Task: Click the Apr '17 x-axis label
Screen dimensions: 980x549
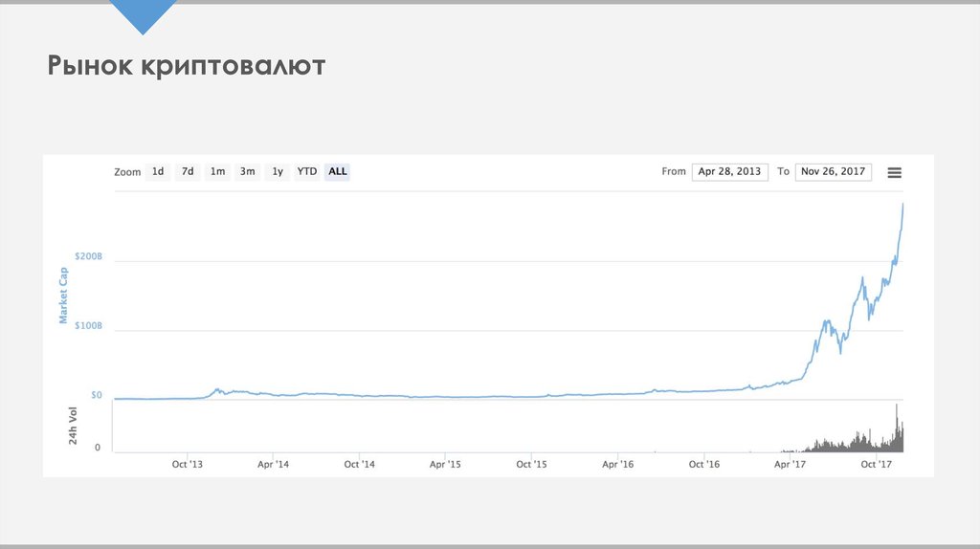Action: point(790,464)
